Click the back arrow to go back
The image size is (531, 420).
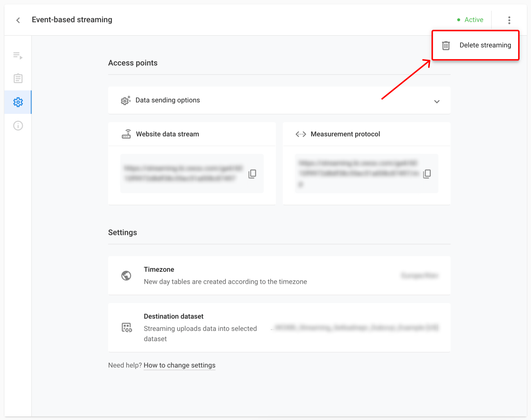click(x=18, y=20)
